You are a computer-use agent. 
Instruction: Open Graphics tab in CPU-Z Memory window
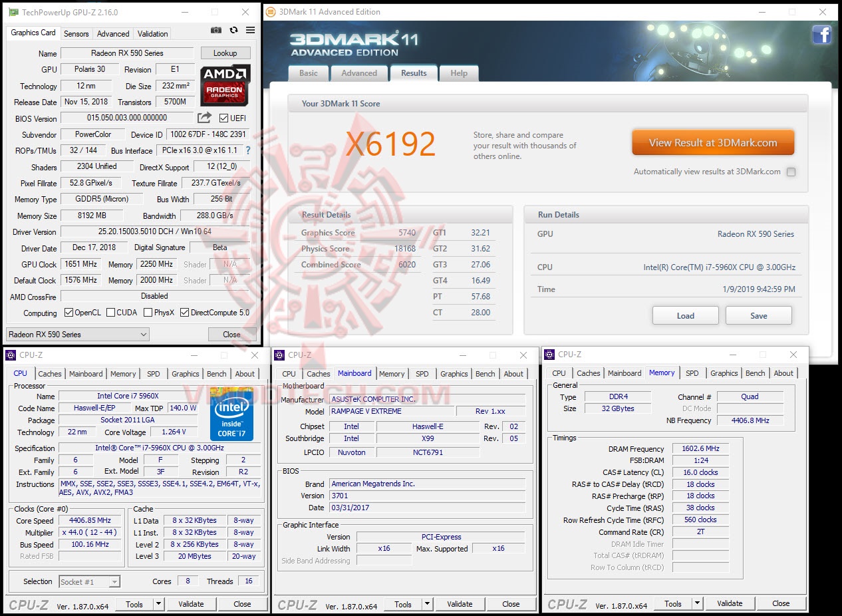(724, 373)
